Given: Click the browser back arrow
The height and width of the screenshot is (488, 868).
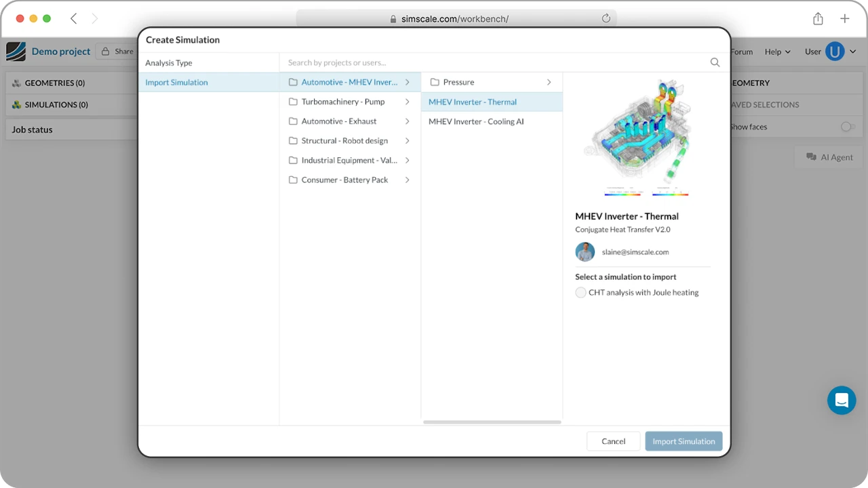Looking at the screenshot, I should [74, 18].
